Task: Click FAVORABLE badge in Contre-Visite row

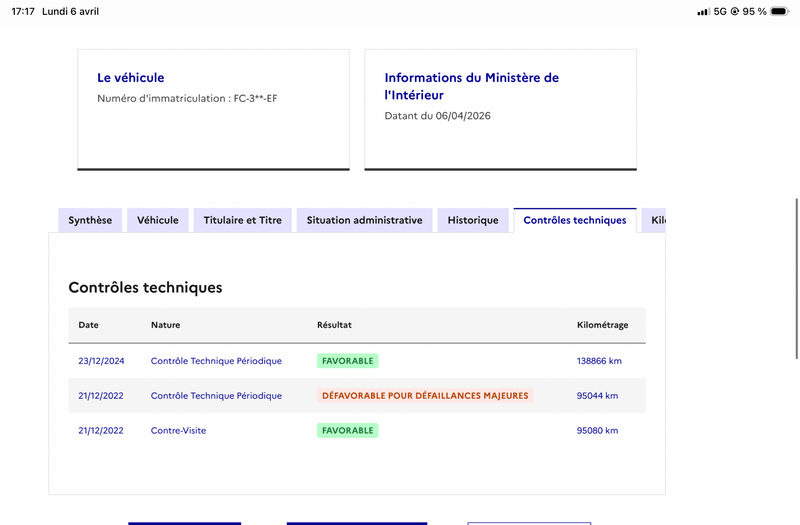Action: [347, 430]
